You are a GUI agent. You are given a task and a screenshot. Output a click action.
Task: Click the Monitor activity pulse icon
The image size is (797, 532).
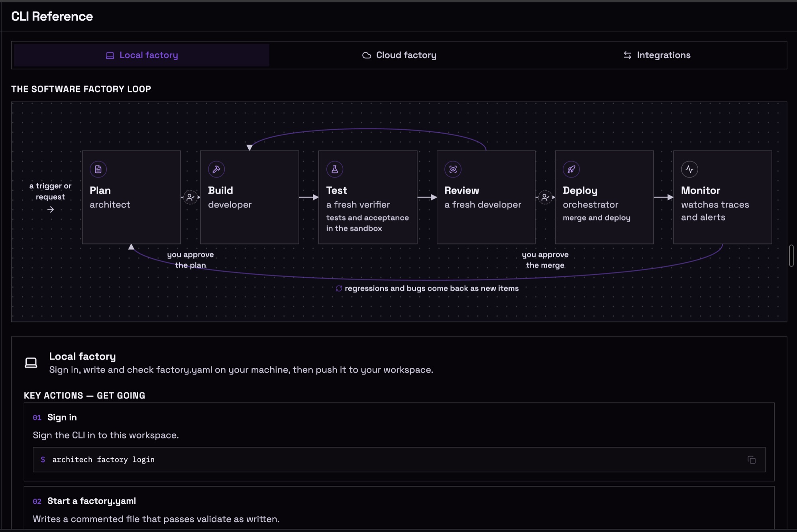point(690,169)
